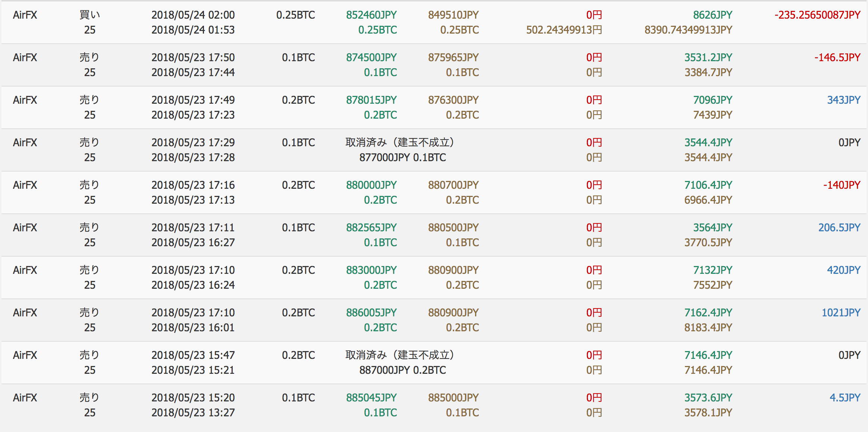
Task: Click the 502.24349913円 fee amount
Action: 564,30
